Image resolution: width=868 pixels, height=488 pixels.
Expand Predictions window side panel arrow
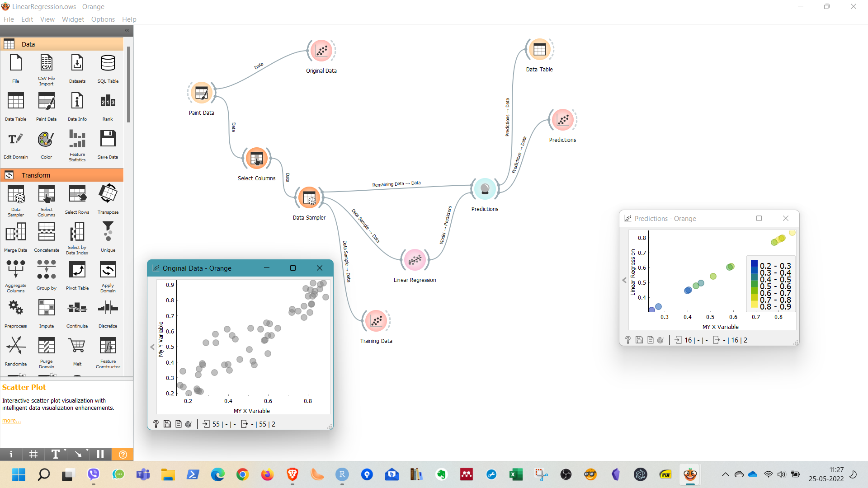pyautogui.click(x=624, y=280)
